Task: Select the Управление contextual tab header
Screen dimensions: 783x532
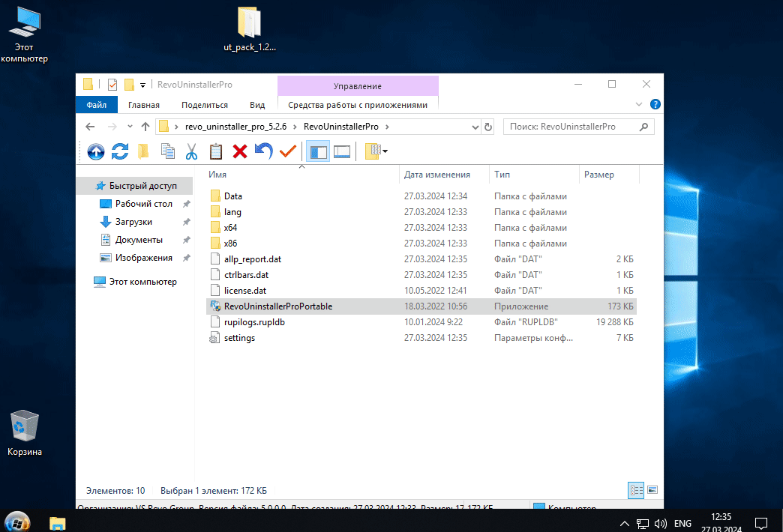Action: [x=358, y=86]
